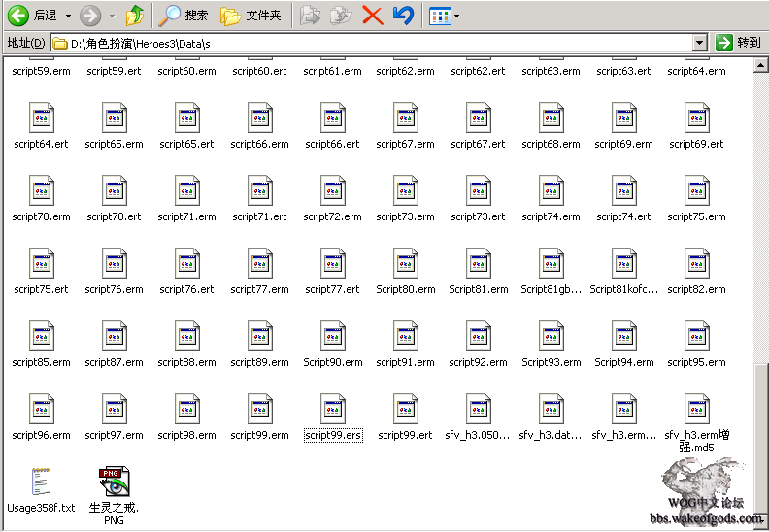Select the sfv_h3.050... file icon

coord(478,409)
